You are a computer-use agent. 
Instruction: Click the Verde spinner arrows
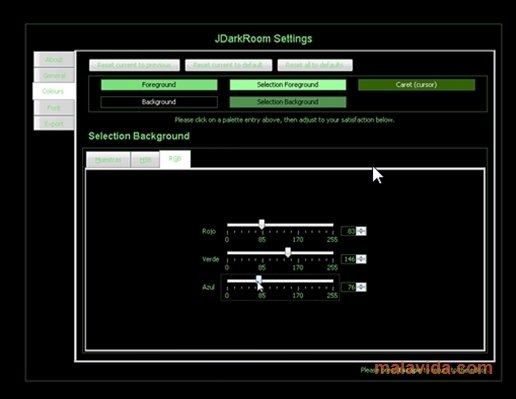click(x=361, y=259)
